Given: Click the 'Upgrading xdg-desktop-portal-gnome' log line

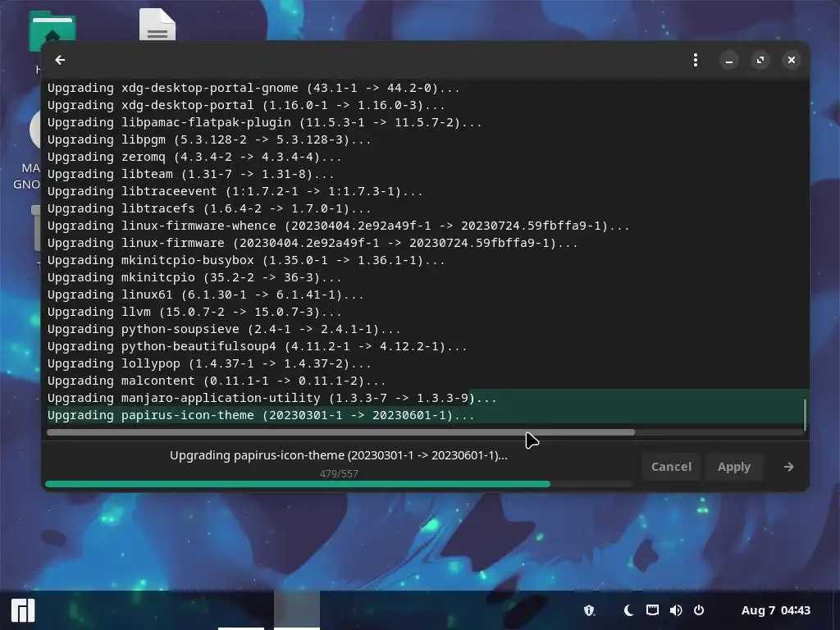Looking at the screenshot, I should (x=253, y=88).
